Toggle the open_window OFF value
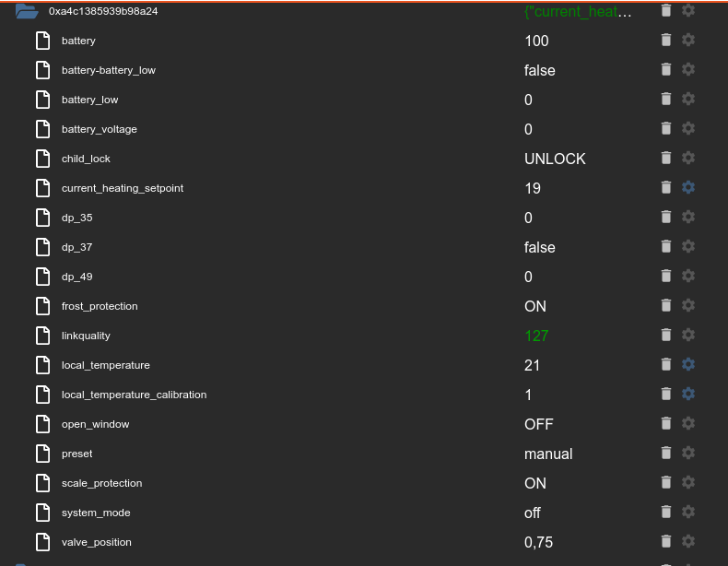This screenshot has height=566, width=728. (x=539, y=424)
